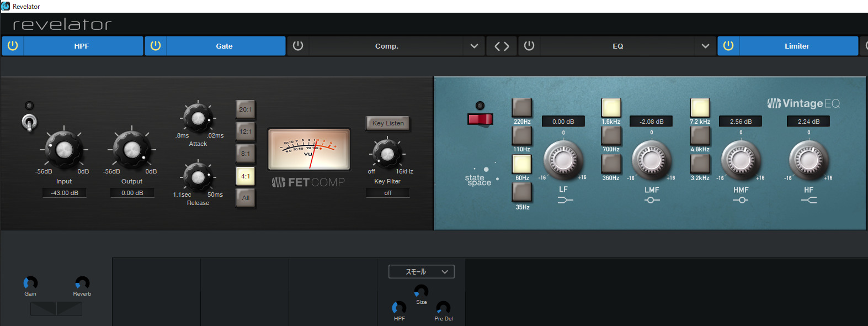The height and width of the screenshot is (326, 868).
Task: Click the reverb HPF knob
Action: [x=399, y=308]
